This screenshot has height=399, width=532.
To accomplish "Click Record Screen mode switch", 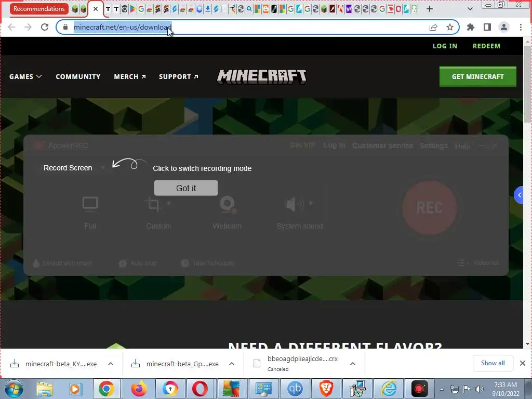I will (x=68, y=168).
